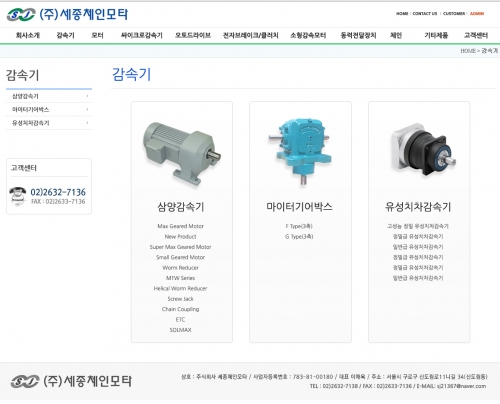The image size is (500, 404).
Task: Open the SOLMAX link
Action: pos(180,329)
